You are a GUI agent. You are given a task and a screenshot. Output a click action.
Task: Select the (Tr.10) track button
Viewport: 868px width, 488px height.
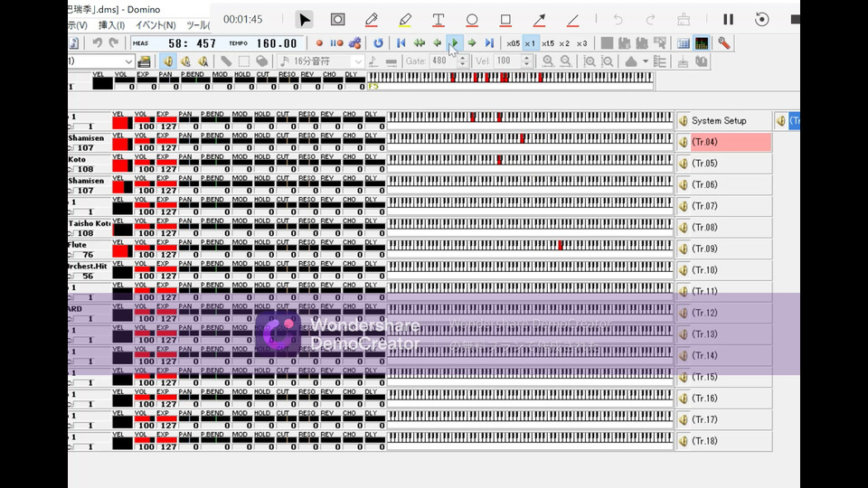click(x=731, y=270)
